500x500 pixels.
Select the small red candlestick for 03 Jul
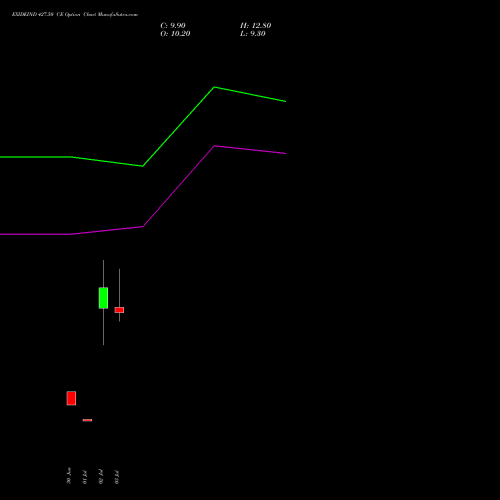119,310
